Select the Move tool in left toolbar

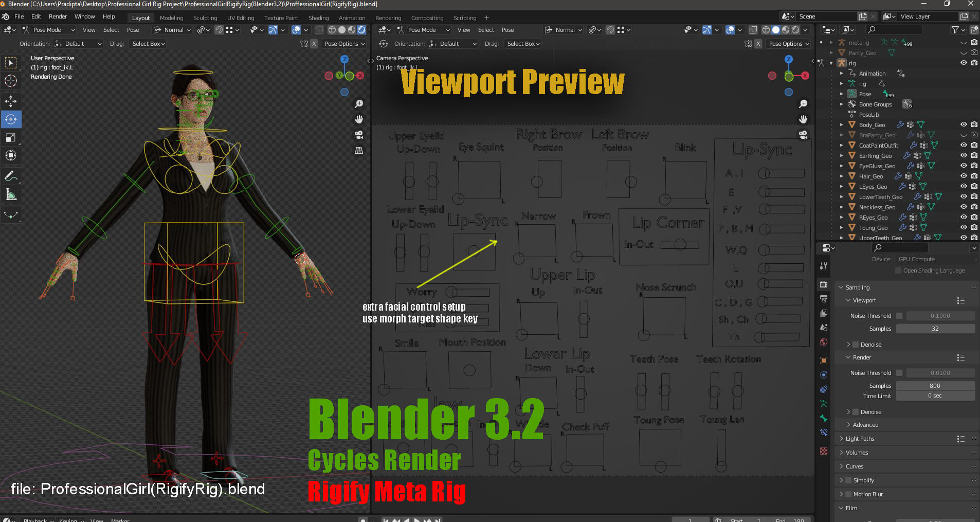click(x=11, y=101)
